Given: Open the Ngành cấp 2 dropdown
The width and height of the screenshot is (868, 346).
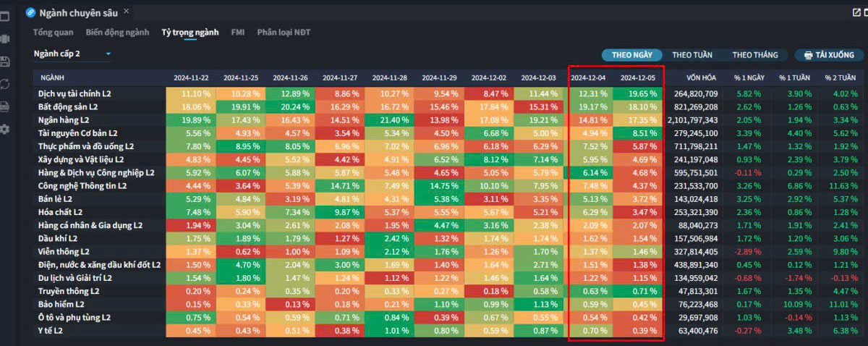Looking at the screenshot, I should (x=72, y=54).
